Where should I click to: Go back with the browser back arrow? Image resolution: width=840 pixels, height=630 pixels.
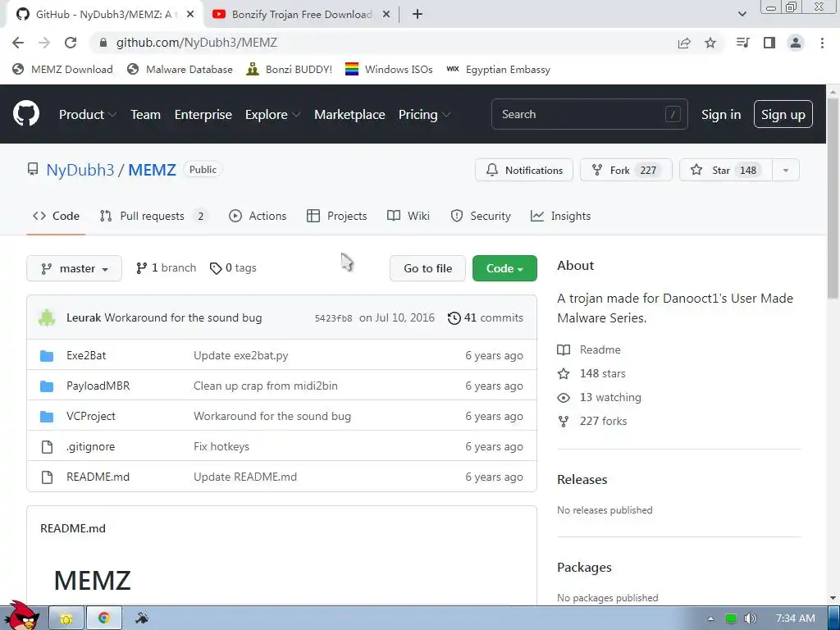click(x=18, y=43)
